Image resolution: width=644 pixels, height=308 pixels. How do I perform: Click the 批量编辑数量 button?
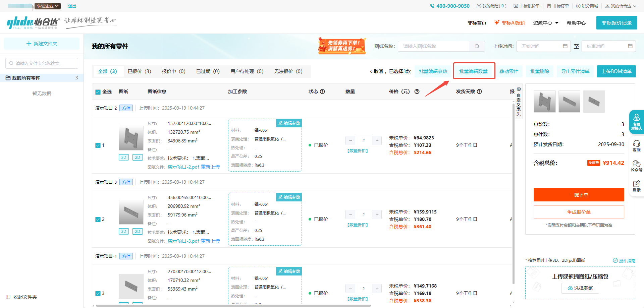pos(473,71)
